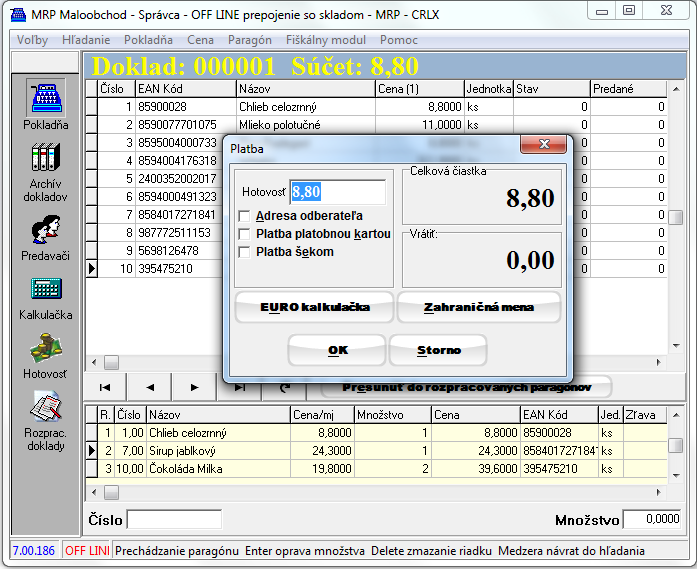The width and height of the screenshot is (697, 569).
Task: Click the Množstvo quantity field
Action: (651, 519)
